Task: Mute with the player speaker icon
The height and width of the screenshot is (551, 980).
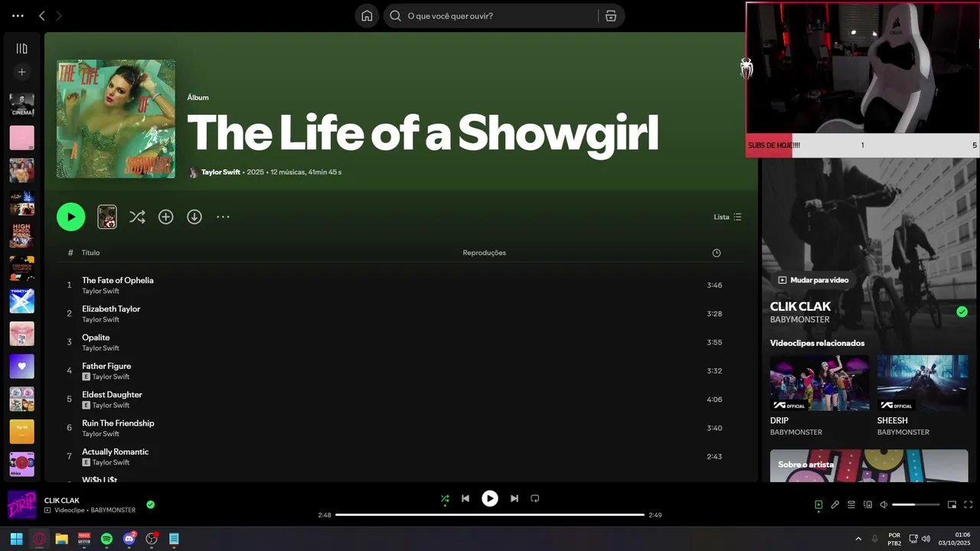Action: 884,505
